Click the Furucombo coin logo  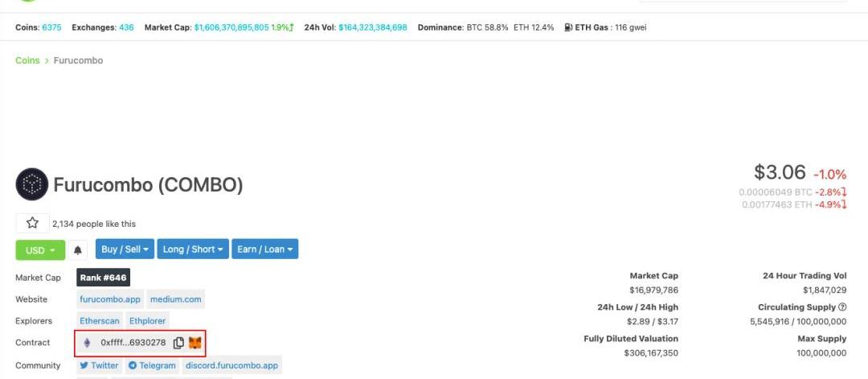point(32,184)
